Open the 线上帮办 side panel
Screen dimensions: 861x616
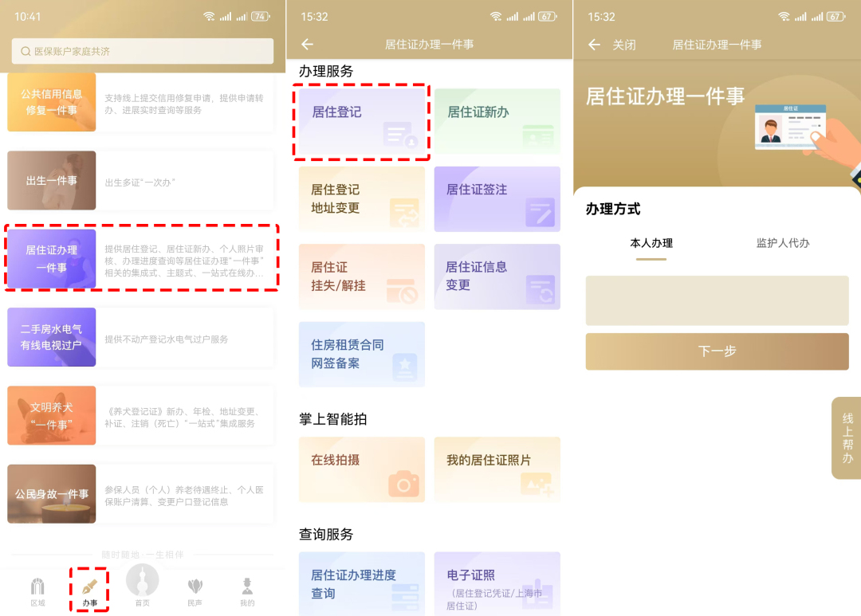point(847,437)
